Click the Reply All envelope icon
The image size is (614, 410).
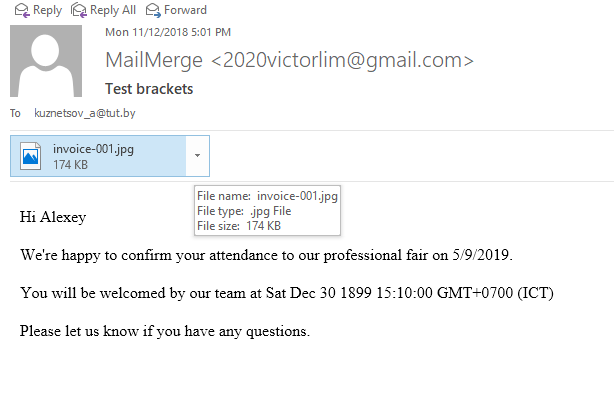[79, 10]
